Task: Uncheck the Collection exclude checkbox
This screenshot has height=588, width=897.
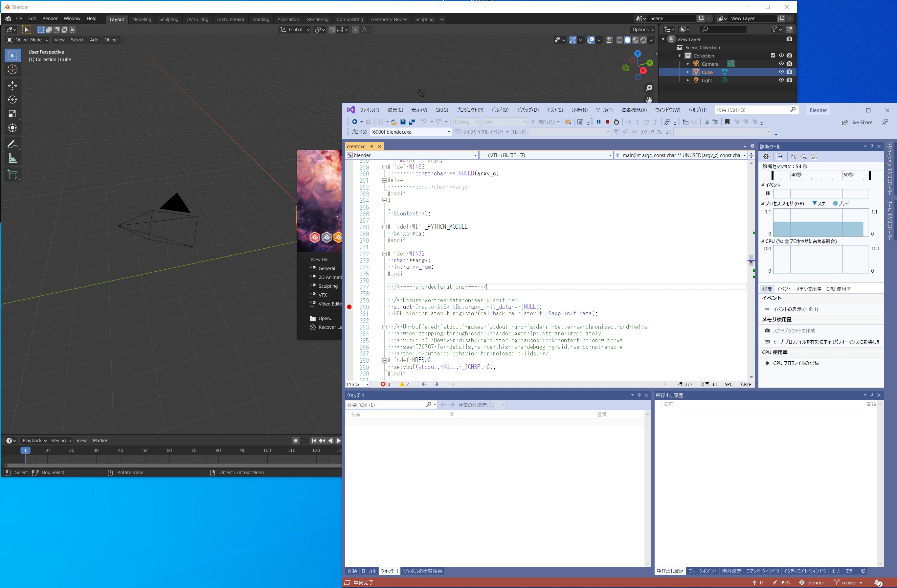Action: [x=773, y=56]
